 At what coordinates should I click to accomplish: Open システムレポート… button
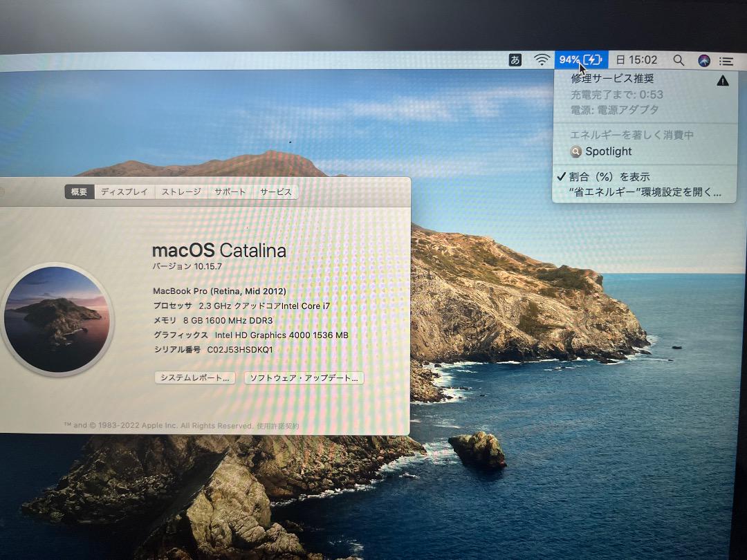pos(195,377)
